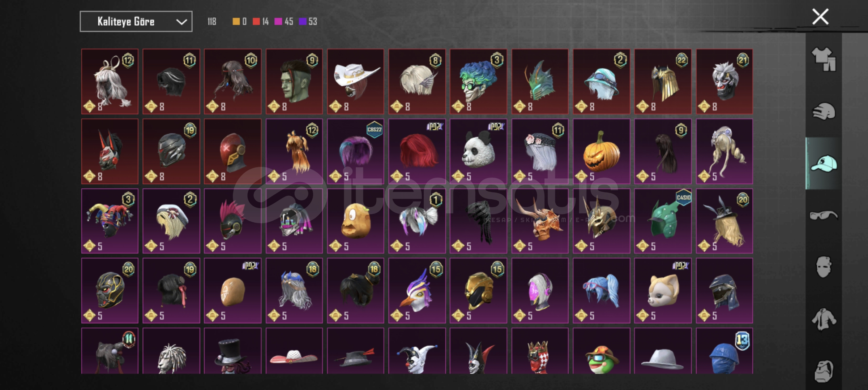
Task: Expand the Kaliteye Göre sort dropdown
Action: click(136, 22)
